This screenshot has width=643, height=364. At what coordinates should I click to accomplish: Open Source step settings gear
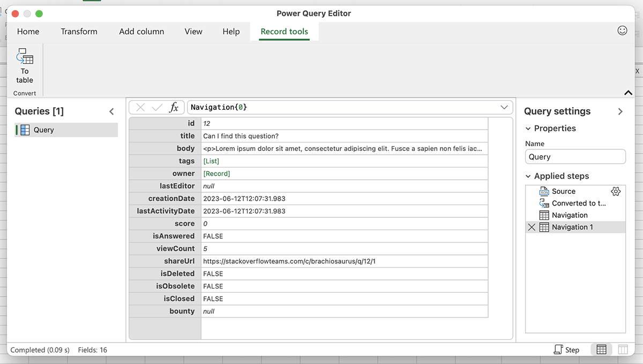point(616,191)
